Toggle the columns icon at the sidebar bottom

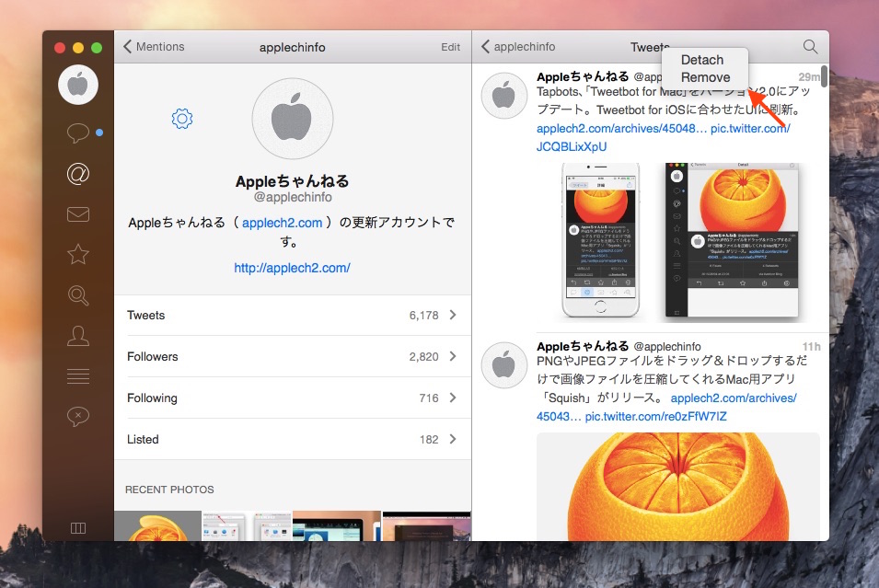[78, 528]
